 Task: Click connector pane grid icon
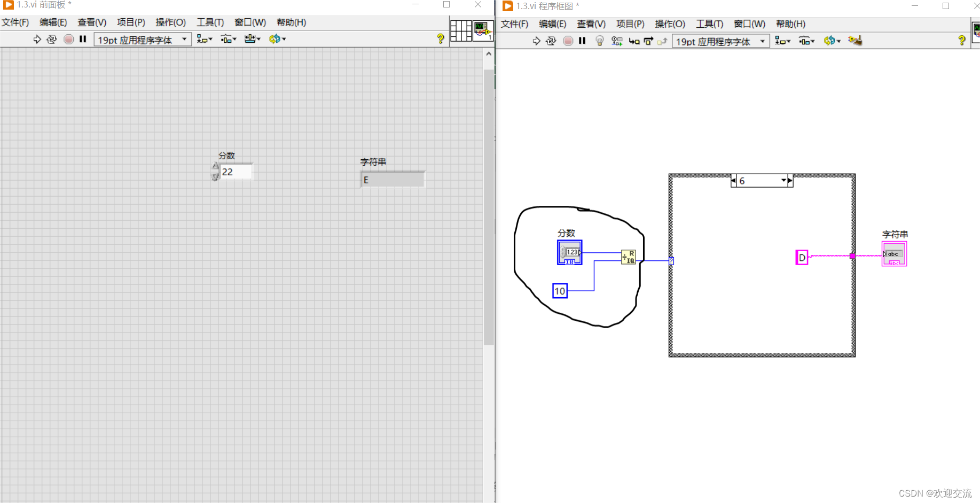coord(461,31)
